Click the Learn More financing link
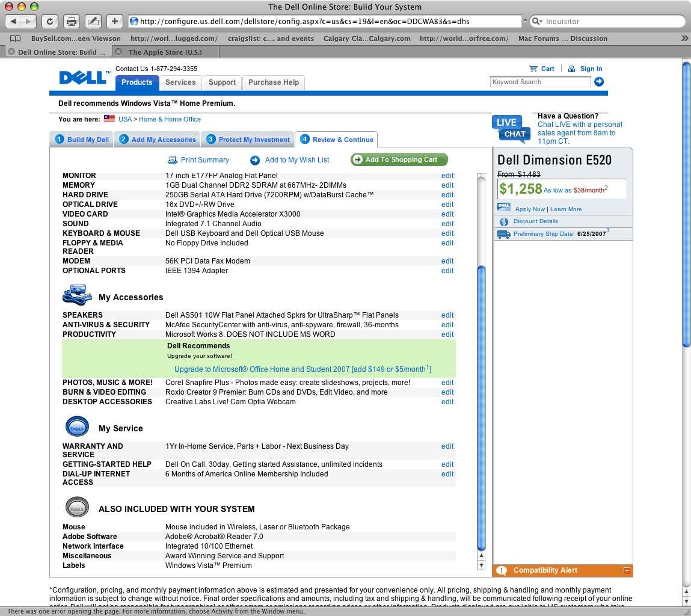This screenshot has height=616, width=691. click(566, 209)
